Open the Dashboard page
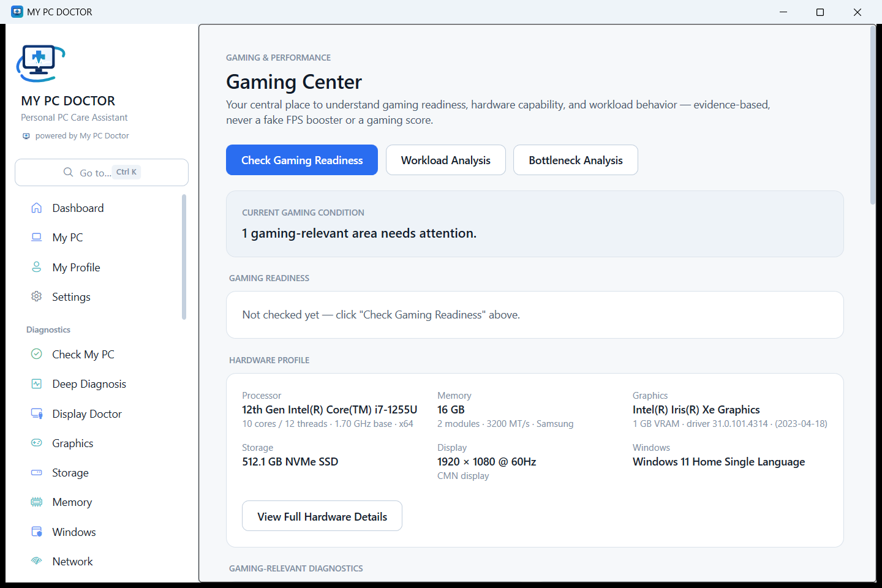This screenshot has height=588, width=882. 78,208
